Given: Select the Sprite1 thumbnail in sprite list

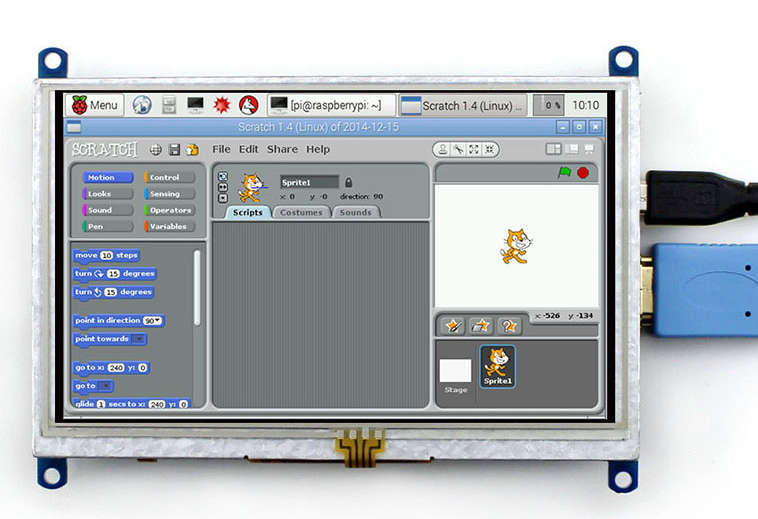Looking at the screenshot, I should [497, 367].
